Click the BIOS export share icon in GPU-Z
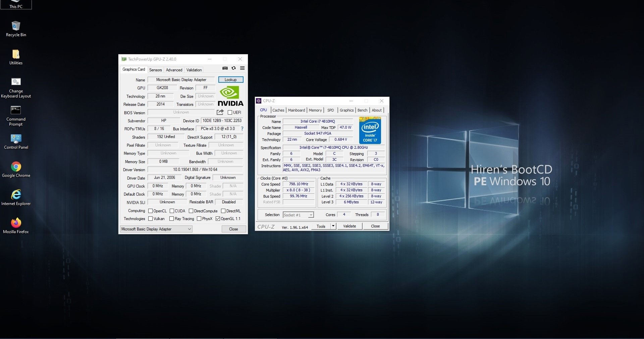Image resolution: width=644 pixels, height=339 pixels. (x=220, y=112)
